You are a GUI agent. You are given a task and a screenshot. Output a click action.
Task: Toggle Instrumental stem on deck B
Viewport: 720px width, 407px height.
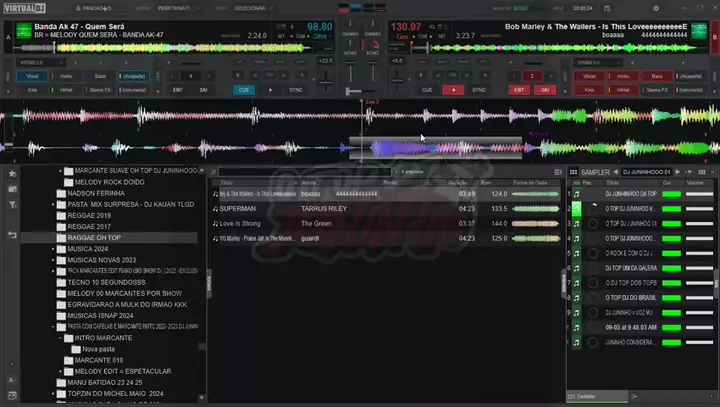(691, 90)
